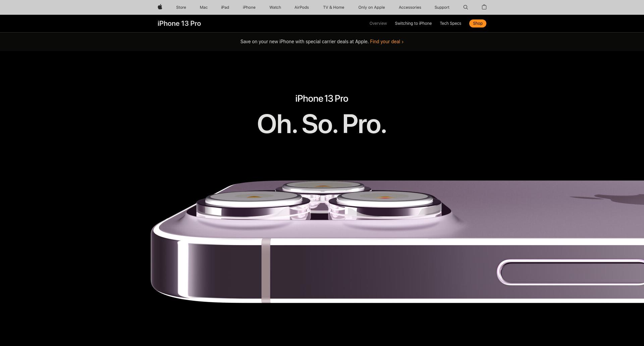The width and height of the screenshot is (644, 346).
Task: Navigate to the Watch section
Action: tap(275, 7)
